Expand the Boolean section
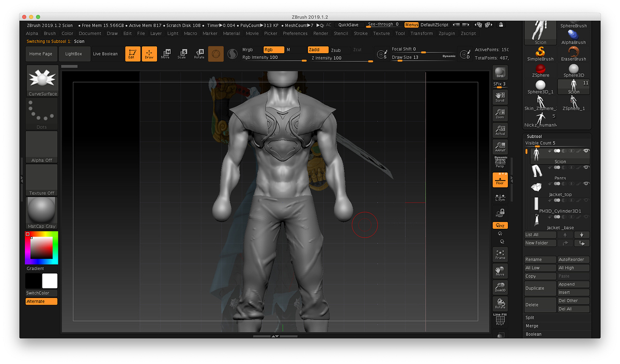 pyautogui.click(x=534, y=334)
